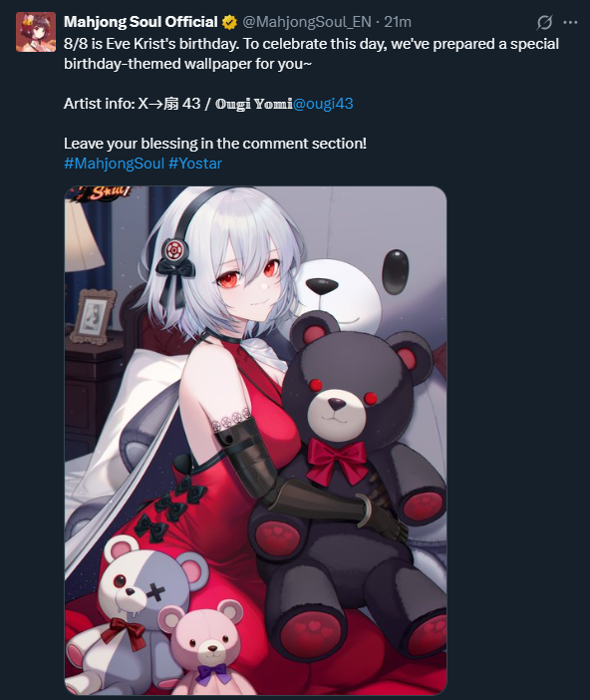Viewport: 590px width, 700px height.
Task: Click the Grok slashed-circle icon
Action: (x=544, y=22)
